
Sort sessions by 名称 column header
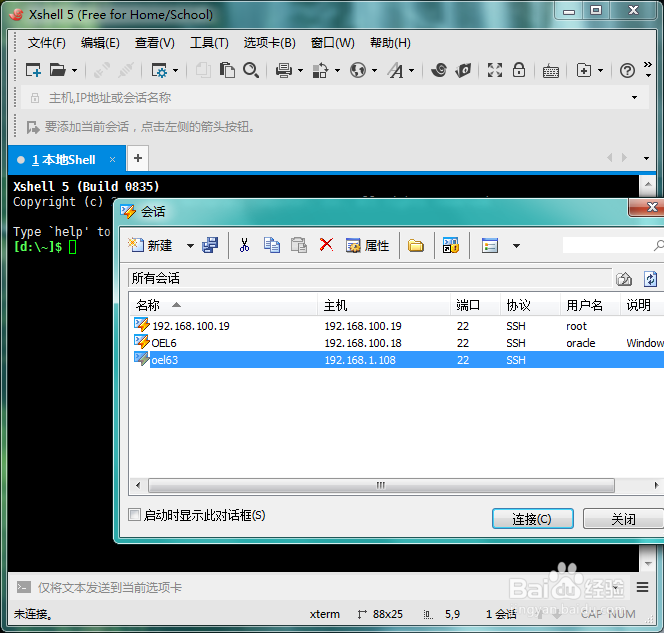coord(223,305)
